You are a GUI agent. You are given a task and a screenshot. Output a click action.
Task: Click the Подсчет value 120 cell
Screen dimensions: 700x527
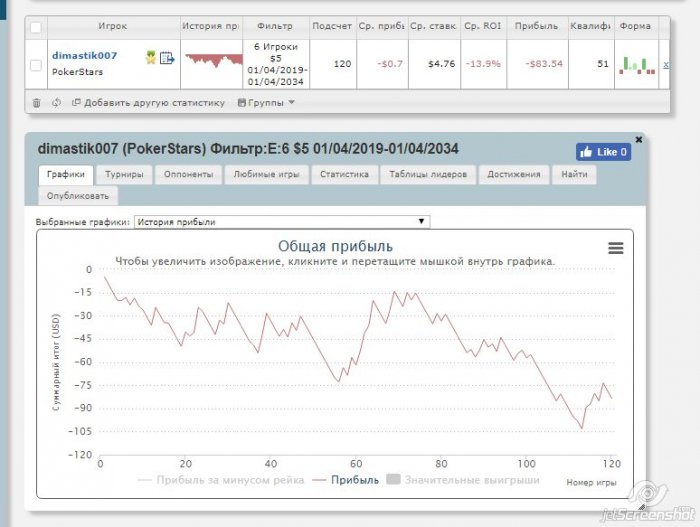pos(333,64)
